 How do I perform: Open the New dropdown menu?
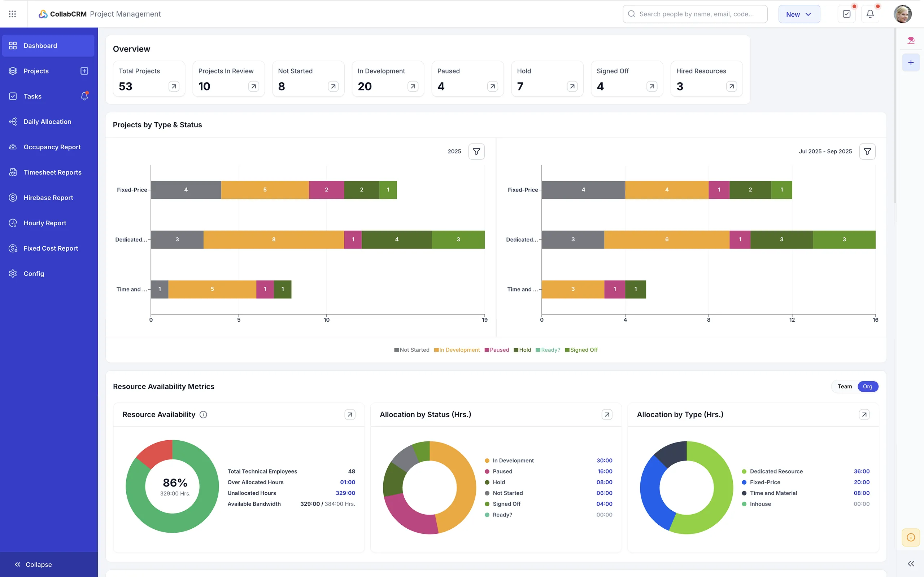tap(799, 14)
